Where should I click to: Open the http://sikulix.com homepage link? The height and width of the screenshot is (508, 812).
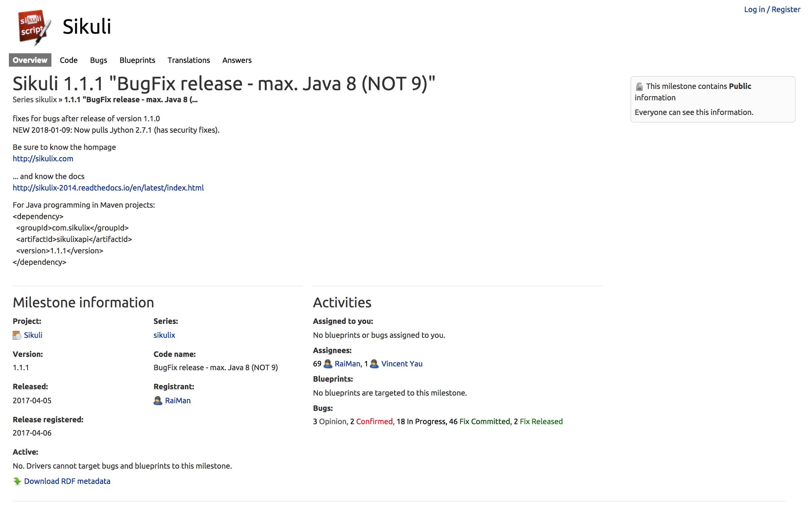(x=43, y=159)
